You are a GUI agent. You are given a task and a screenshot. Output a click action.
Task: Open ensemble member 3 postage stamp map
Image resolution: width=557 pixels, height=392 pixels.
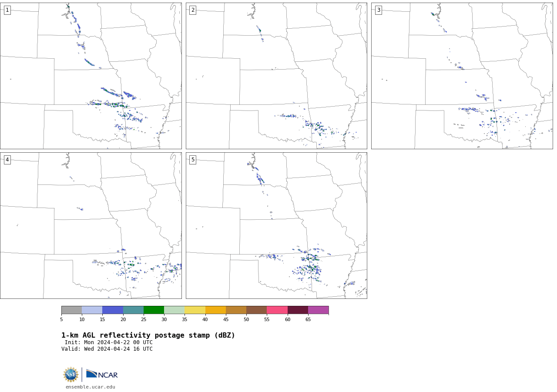click(x=462, y=76)
